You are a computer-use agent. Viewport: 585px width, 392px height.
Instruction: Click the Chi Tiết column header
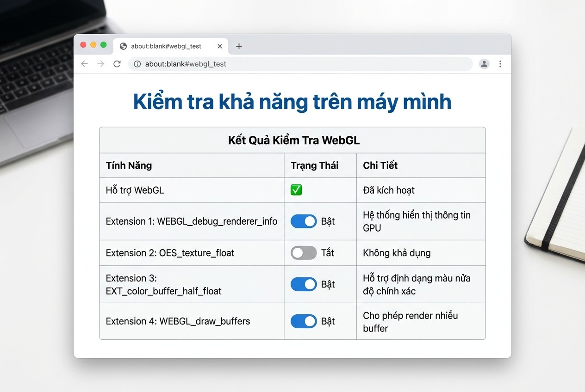pyautogui.click(x=380, y=165)
